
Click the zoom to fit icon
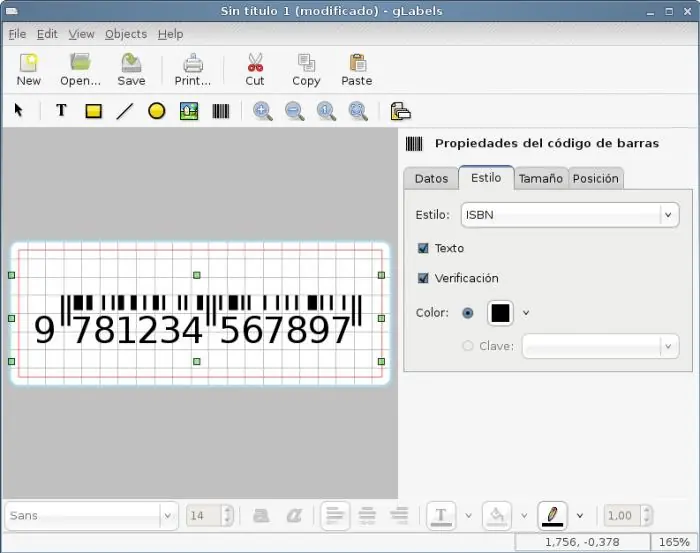(358, 111)
